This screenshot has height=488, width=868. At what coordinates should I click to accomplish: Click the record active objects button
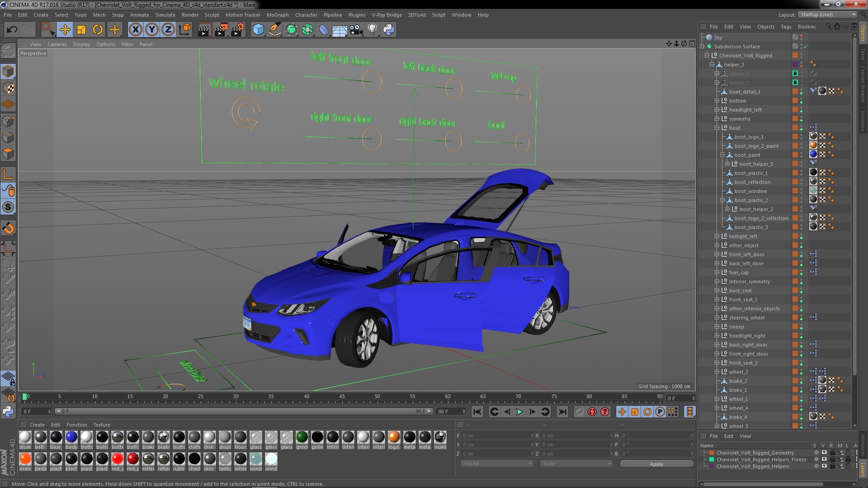coord(579,412)
